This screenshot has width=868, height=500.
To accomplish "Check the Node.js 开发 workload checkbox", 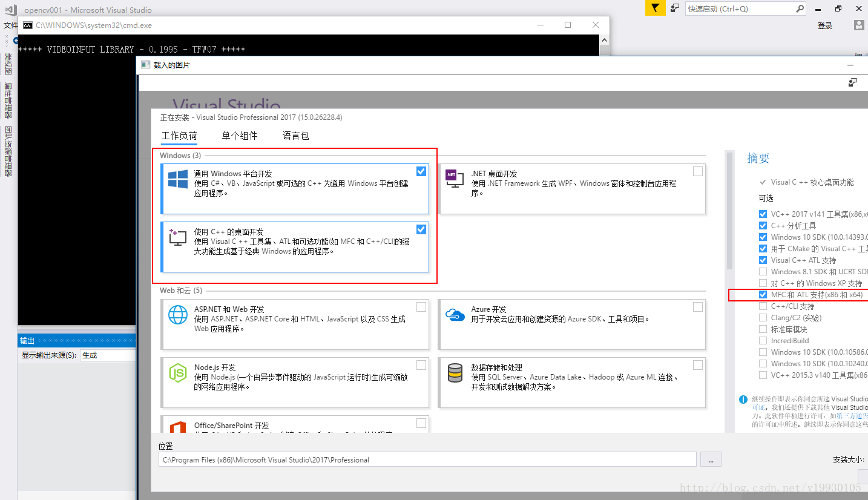I will pos(421,365).
